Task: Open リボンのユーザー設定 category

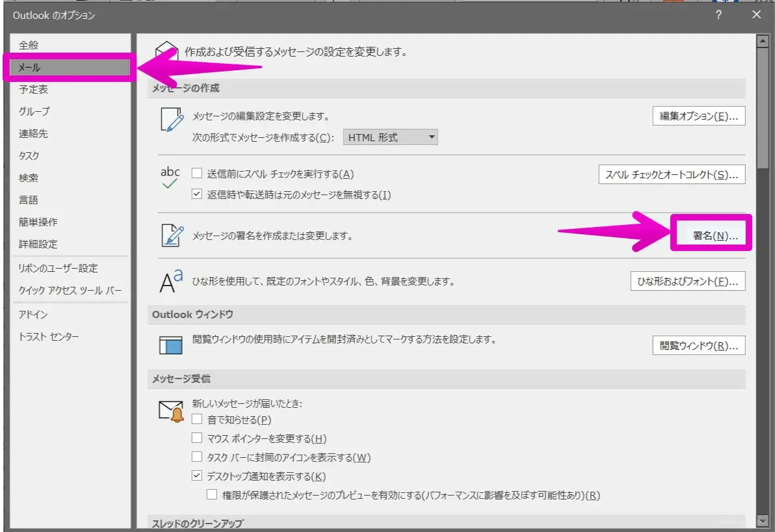Action: pyautogui.click(x=70, y=268)
